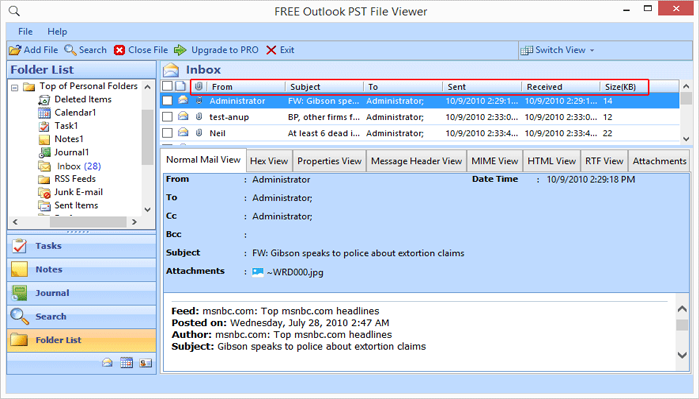The image size is (699, 399).
Task: Click the folder tree vertical scrollbar thumb
Action: (148, 137)
